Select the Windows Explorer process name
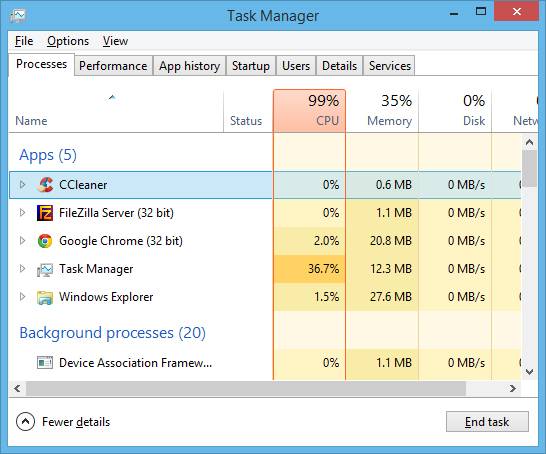Viewport: 546px width, 454px height. coord(106,297)
